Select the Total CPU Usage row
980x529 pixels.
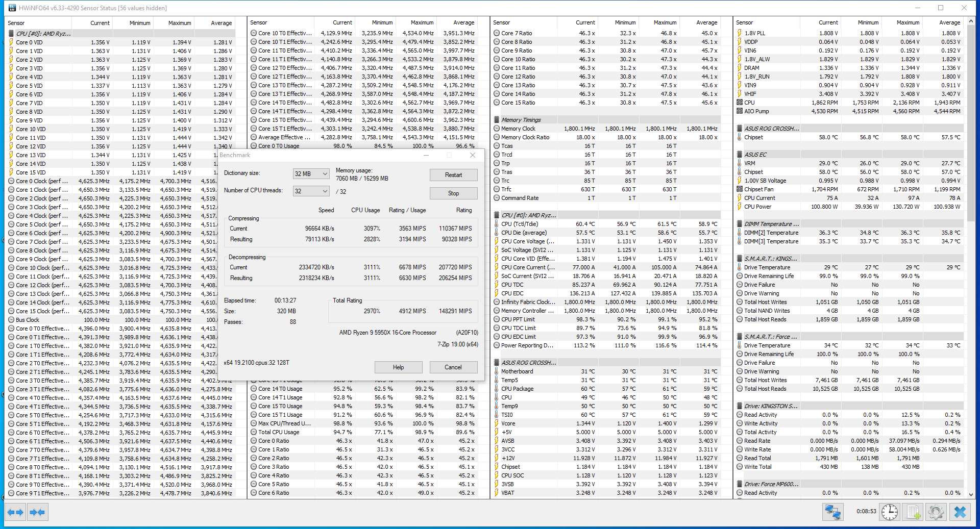pos(363,432)
